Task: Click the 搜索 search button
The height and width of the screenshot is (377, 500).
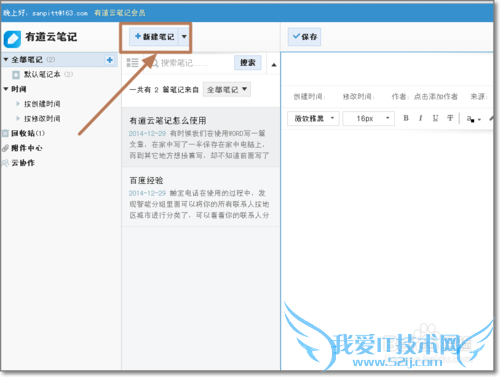Action: pyautogui.click(x=248, y=63)
